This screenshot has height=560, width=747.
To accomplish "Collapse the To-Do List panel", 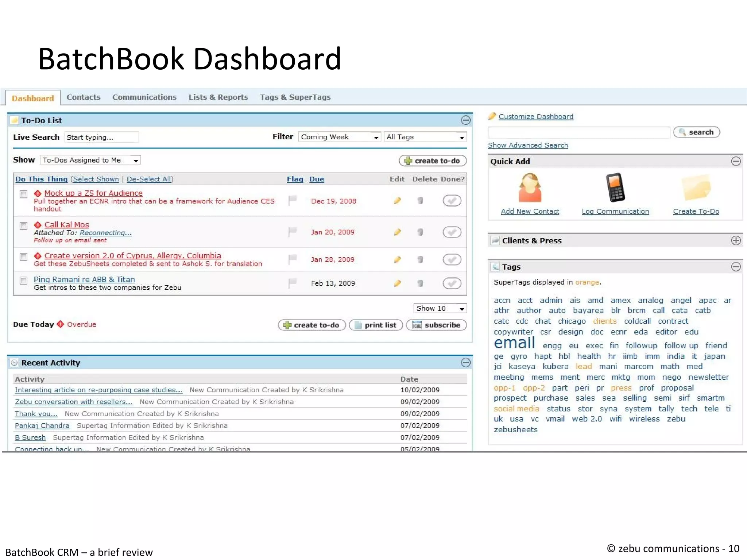I will [x=466, y=120].
